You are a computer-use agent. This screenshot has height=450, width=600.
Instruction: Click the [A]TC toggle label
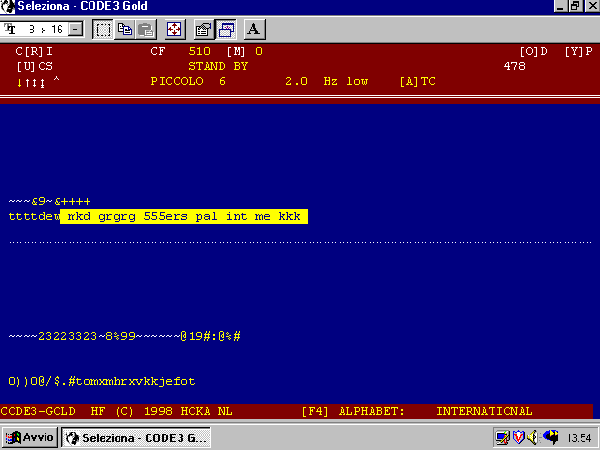(x=417, y=81)
